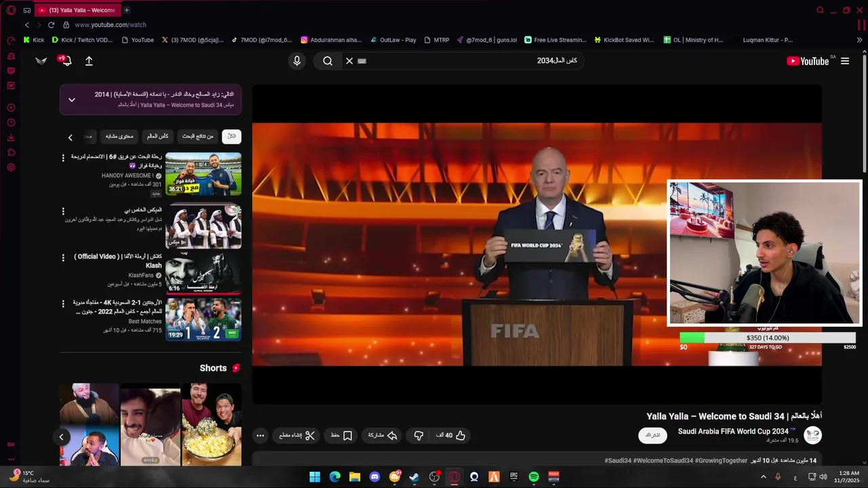
Task: Click the URL address bar www.youtube.com/watch
Action: tap(111, 25)
